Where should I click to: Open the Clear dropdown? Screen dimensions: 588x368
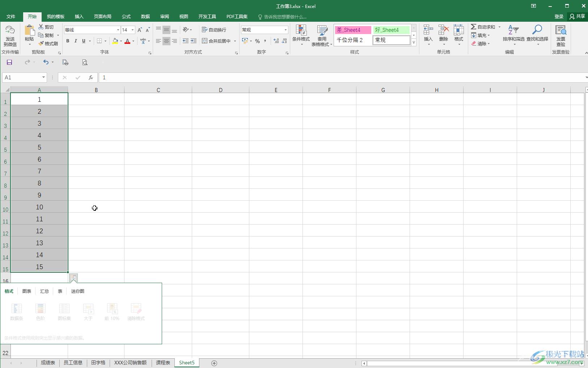tap(481, 43)
